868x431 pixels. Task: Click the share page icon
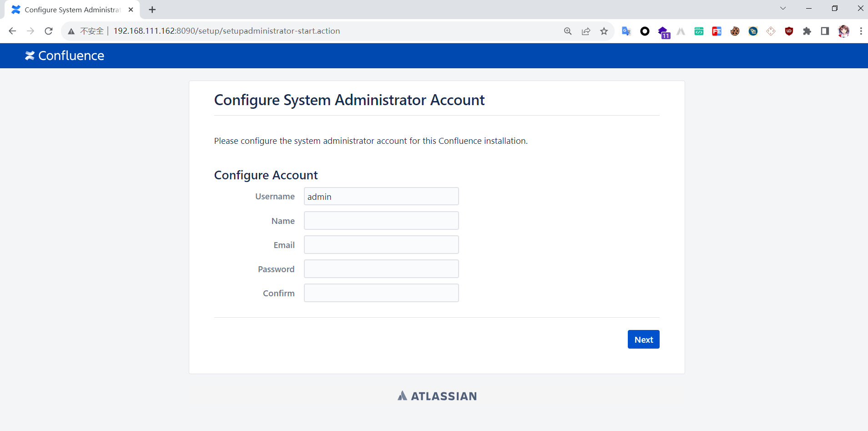coord(586,31)
